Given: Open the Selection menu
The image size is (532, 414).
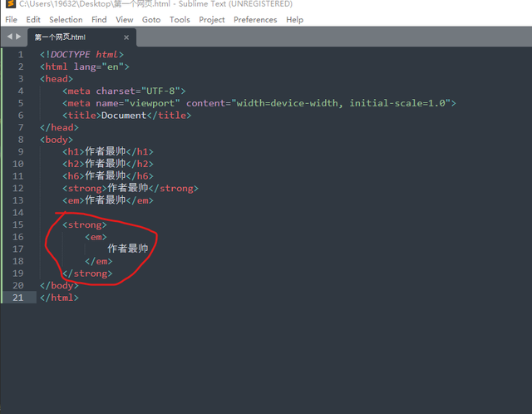Looking at the screenshot, I should click(66, 20).
